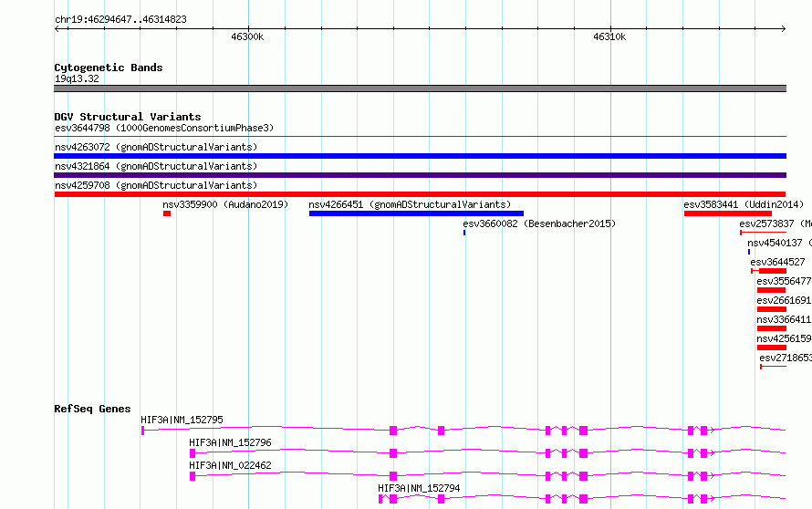The width and height of the screenshot is (812, 509).
Task: Click the gray 19q13.32 cytoband bar
Action: click(420, 88)
